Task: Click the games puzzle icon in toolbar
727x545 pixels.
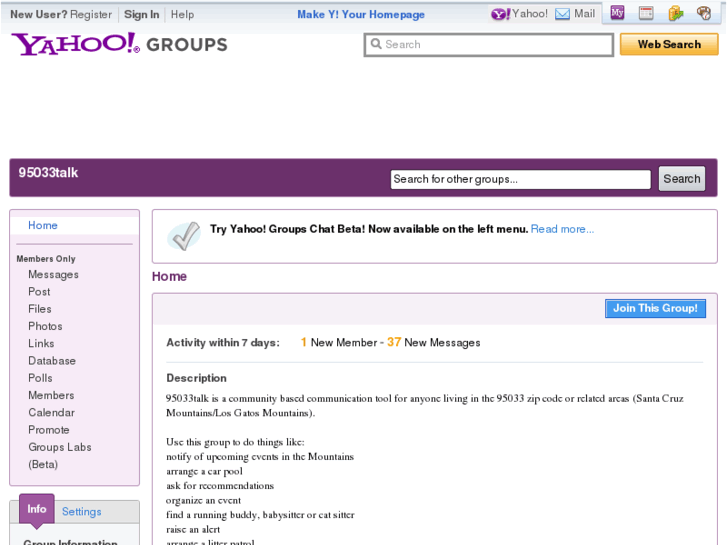Action: click(x=676, y=13)
